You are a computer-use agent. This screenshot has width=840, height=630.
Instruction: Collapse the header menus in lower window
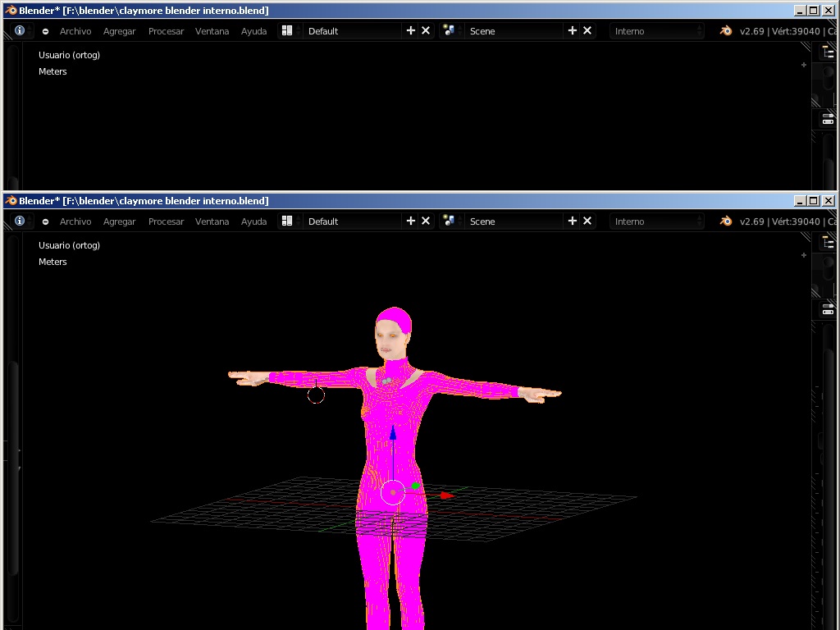(46, 221)
